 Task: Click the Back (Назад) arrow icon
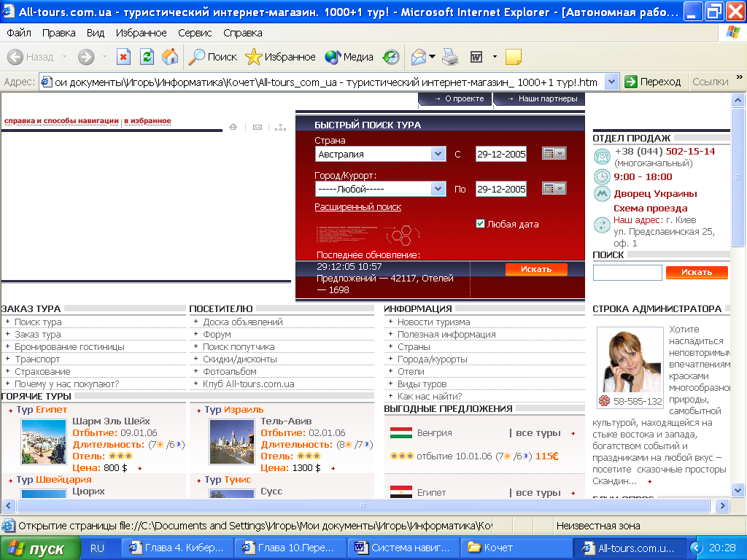pos(15,57)
